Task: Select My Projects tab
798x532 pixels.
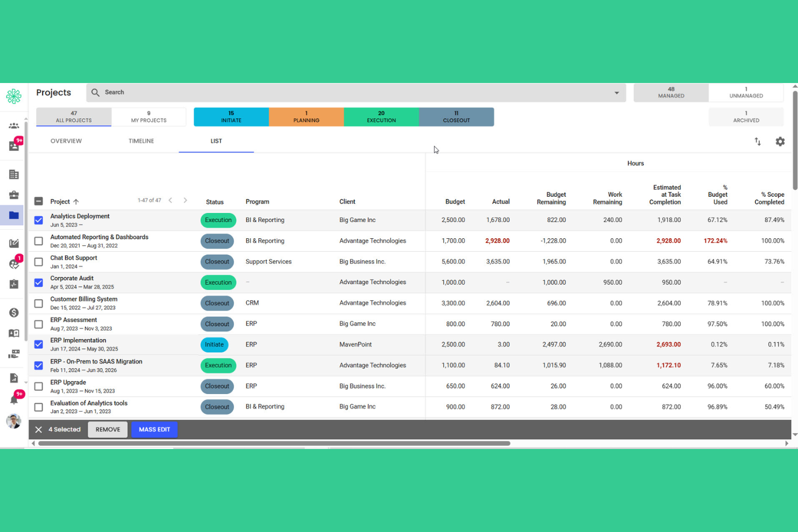Action: point(149,117)
